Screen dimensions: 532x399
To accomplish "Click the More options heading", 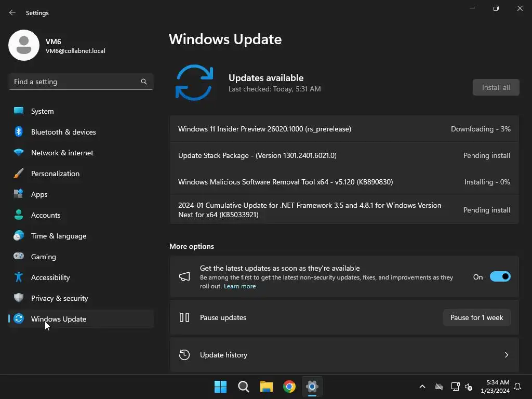I will coord(192,246).
